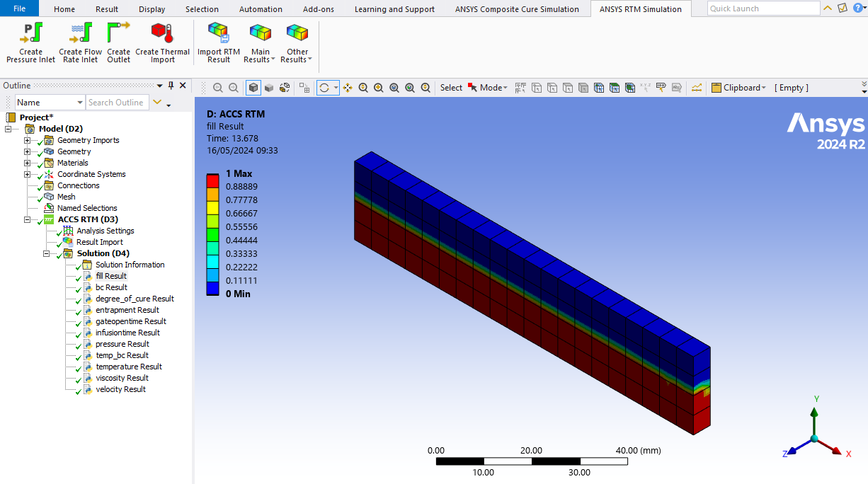868x484 pixels.
Task: Collapse the Solution (D4) tree node
Action: point(47,253)
